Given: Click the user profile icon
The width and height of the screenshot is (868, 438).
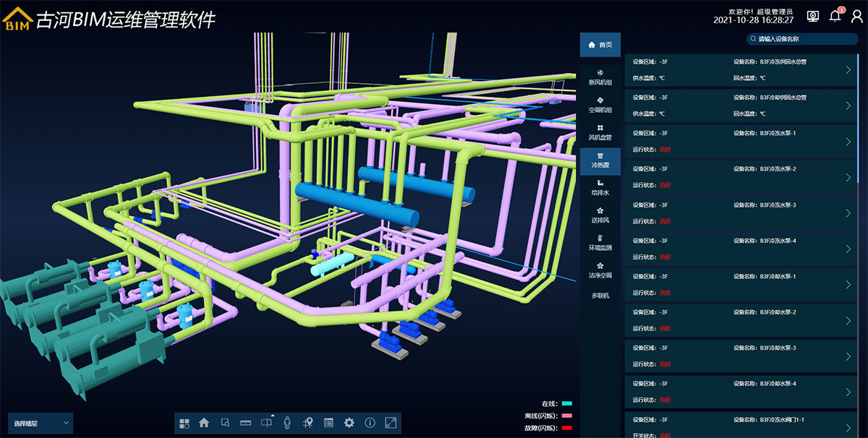Looking at the screenshot, I should pyautogui.click(x=856, y=17).
